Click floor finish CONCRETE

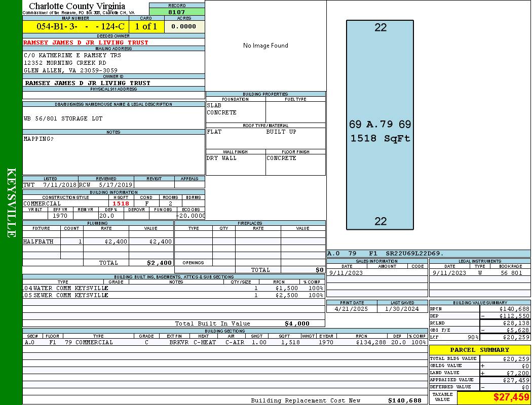pyautogui.click(x=281, y=158)
